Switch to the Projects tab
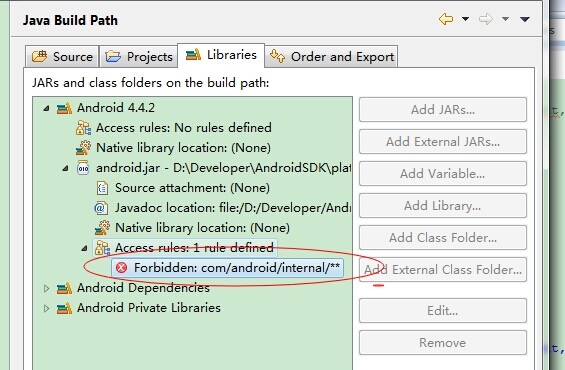This screenshot has height=370, width=565. (x=139, y=57)
